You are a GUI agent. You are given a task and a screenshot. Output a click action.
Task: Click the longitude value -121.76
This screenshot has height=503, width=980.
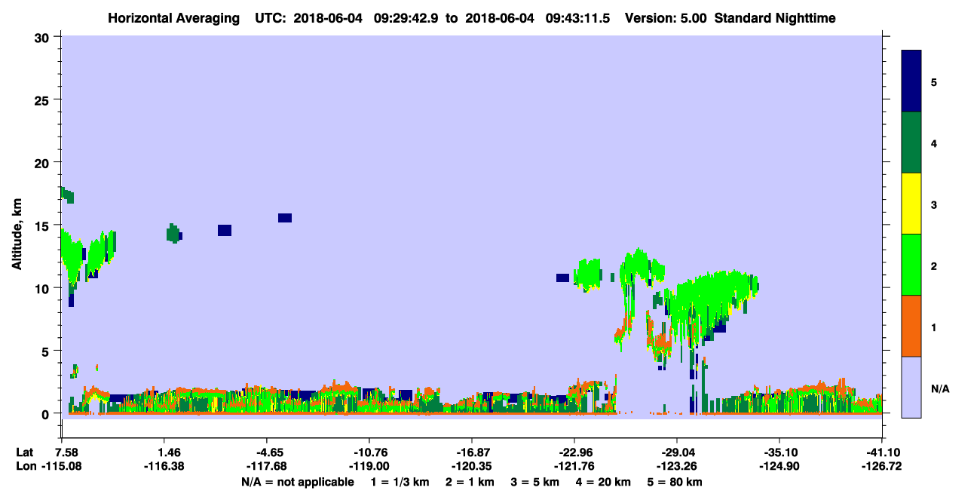574,467
